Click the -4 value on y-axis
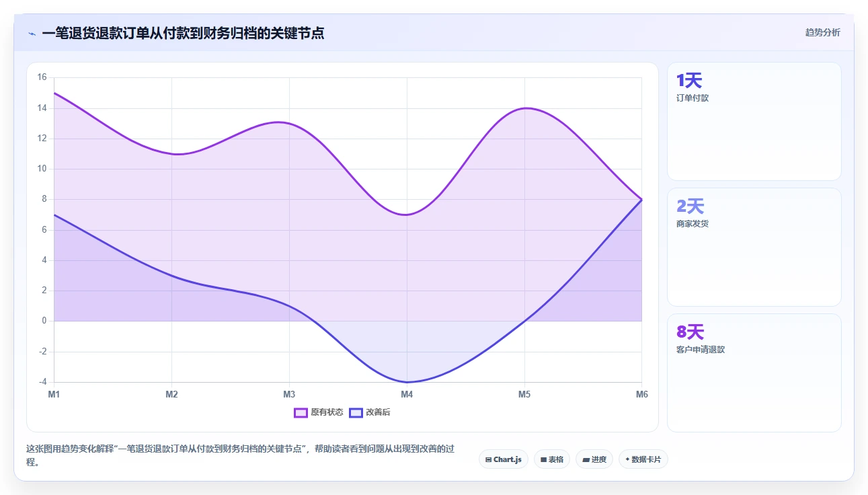Image resolution: width=868 pixels, height=495 pixels. tap(42, 382)
